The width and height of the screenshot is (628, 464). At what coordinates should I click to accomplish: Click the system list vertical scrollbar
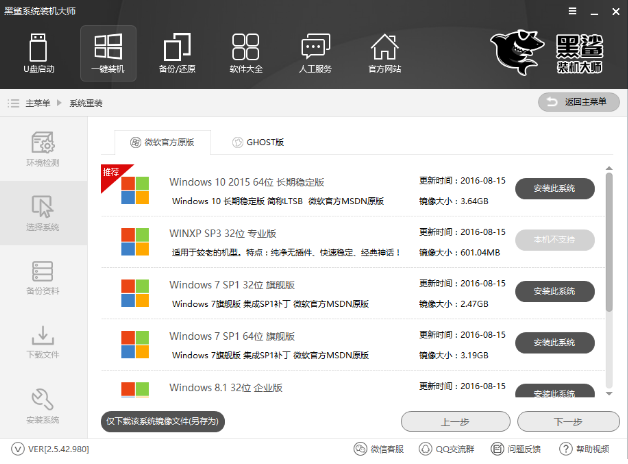coord(610,240)
